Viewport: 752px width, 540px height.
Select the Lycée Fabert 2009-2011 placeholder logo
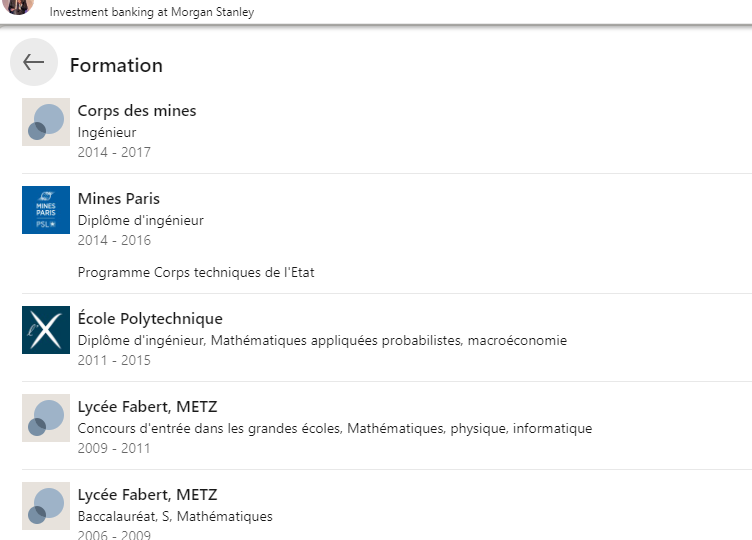point(46,418)
